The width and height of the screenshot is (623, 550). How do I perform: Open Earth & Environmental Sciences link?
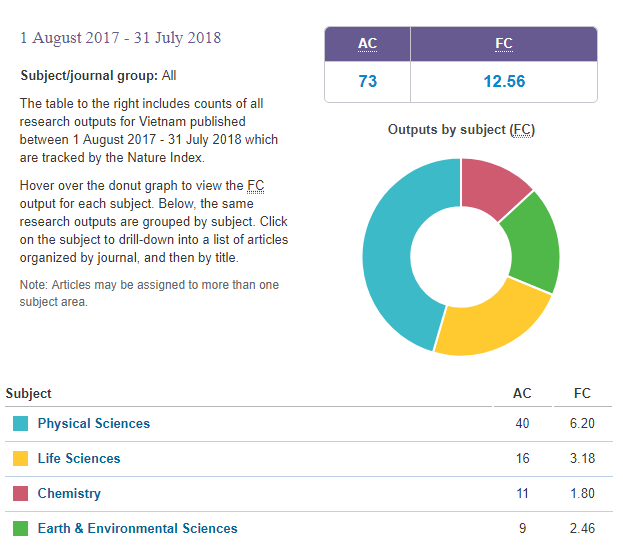click(137, 528)
